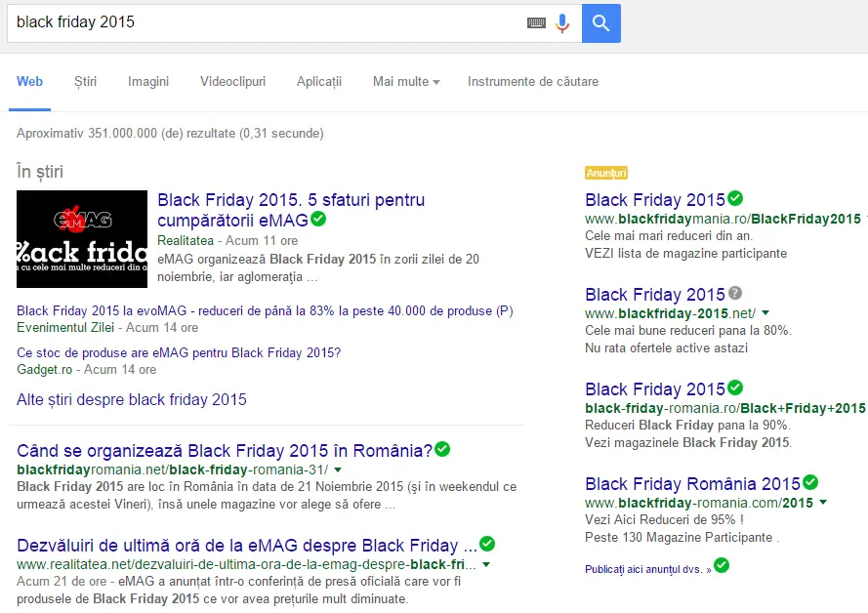Click green checkmark next to Black Friday România 2015
This screenshot has width=868, height=613.
click(810, 482)
